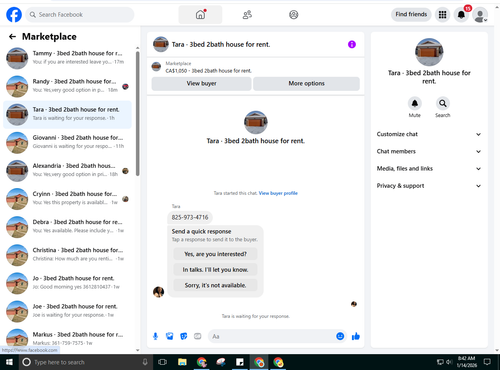
Task: Expand Chat members section
Action: point(429,152)
